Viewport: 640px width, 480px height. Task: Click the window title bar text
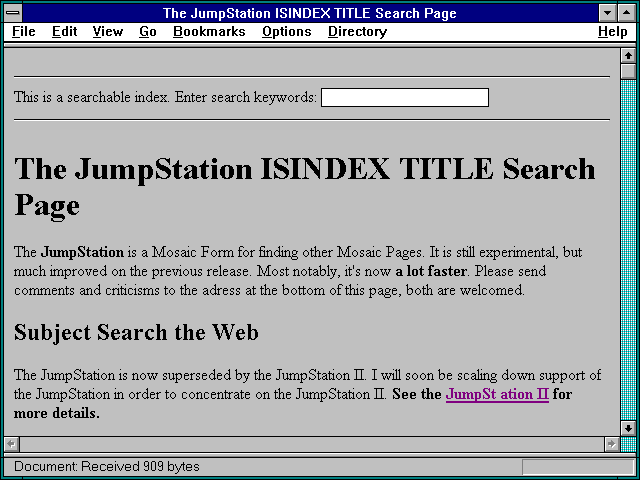309,13
